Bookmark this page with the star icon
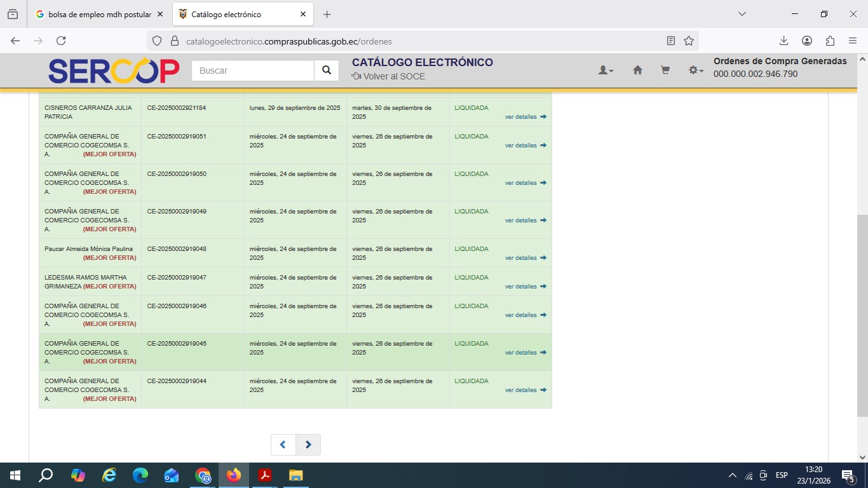 tap(689, 41)
